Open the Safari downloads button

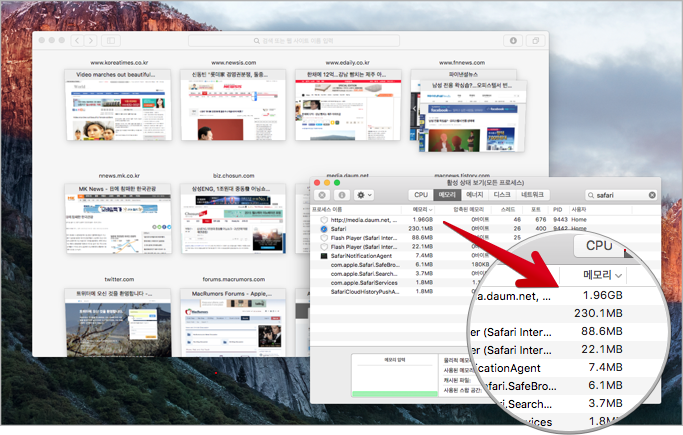[x=513, y=40]
